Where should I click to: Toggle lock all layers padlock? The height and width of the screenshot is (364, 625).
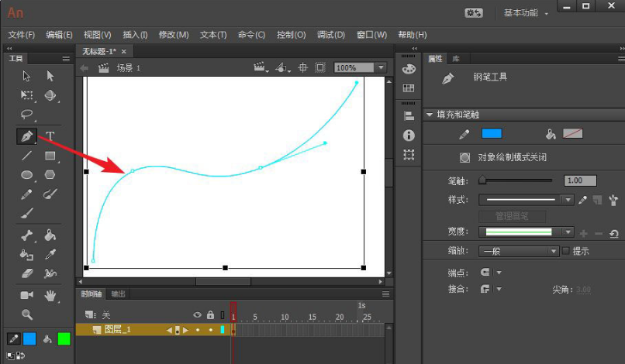210,315
